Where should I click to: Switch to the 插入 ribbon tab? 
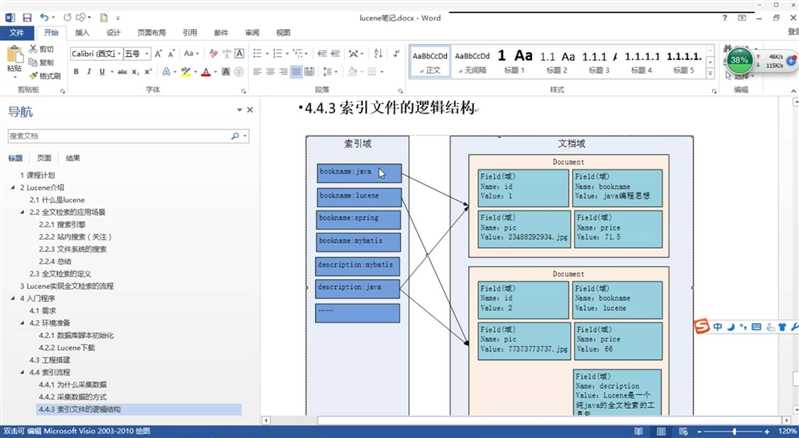point(82,33)
